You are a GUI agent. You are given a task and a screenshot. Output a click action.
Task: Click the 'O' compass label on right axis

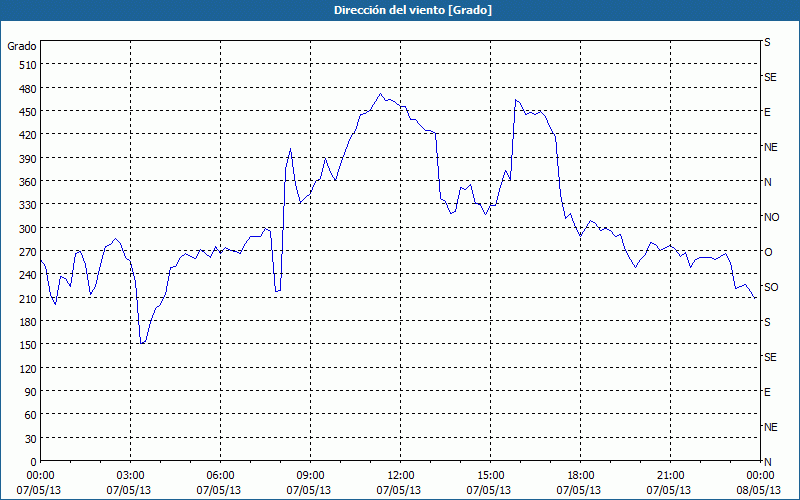click(x=768, y=252)
